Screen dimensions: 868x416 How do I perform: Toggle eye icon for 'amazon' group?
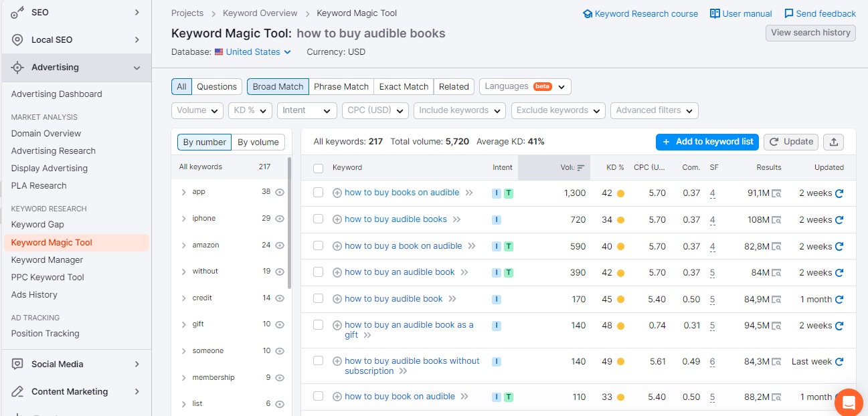point(280,245)
